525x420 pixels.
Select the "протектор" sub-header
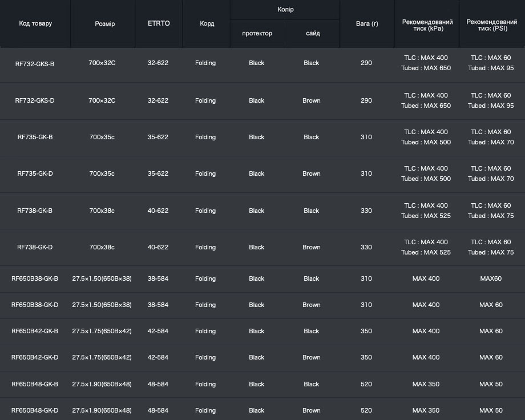pos(257,33)
